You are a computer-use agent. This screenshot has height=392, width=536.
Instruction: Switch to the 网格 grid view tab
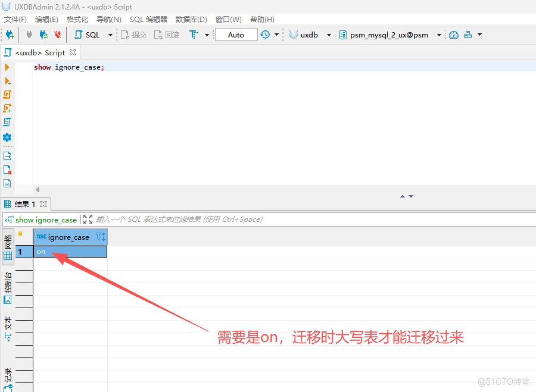(x=8, y=247)
